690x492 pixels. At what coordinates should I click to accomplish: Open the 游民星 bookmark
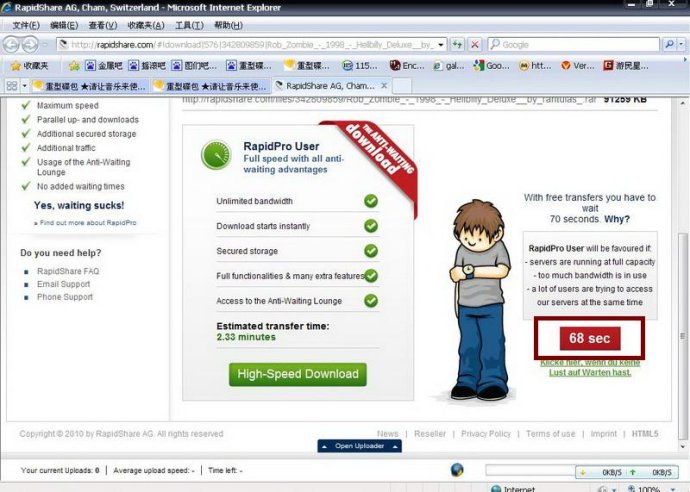(626, 66)
